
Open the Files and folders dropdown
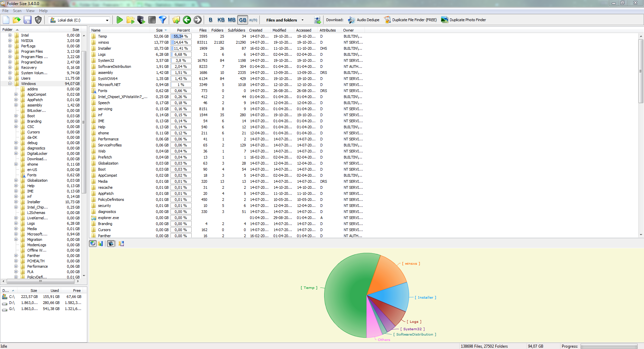coord(285,20)
